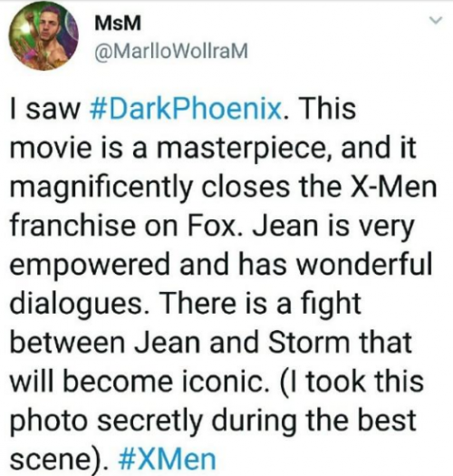The height and width of the screenshot is (476, 453).
Task: Expand the tweet options chevron
Action: tap(435, 21)
